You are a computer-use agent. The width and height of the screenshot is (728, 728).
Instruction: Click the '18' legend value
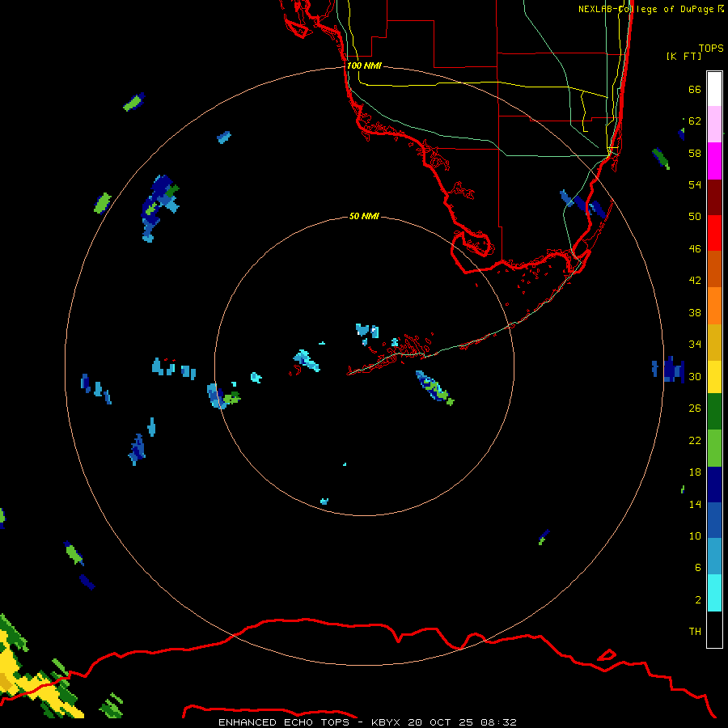click(695, 472)
